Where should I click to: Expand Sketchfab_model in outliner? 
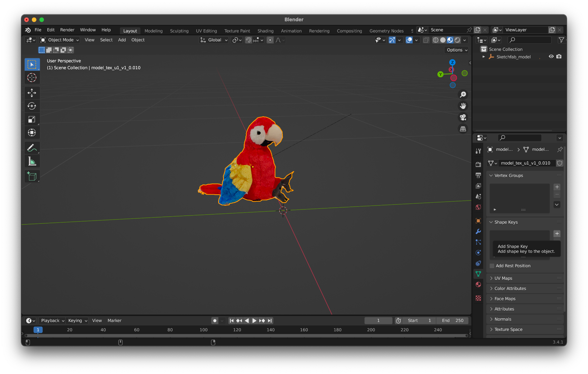point(484,57)
